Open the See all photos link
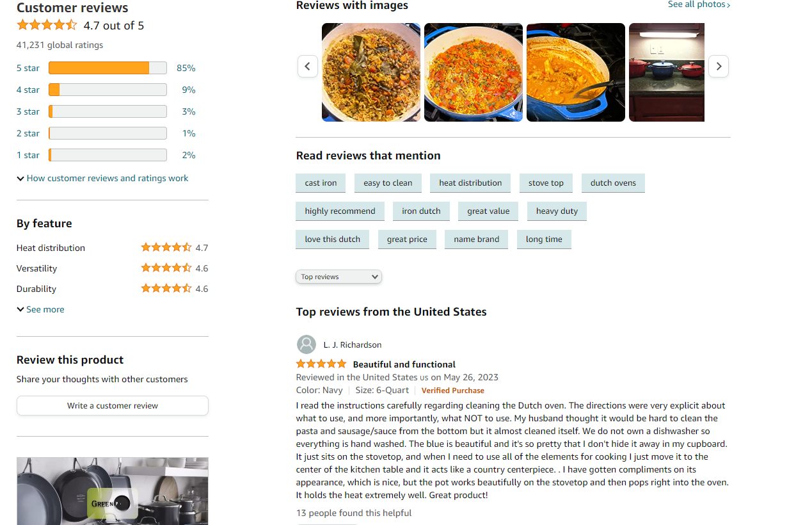This screenshot has height=525, width=812. [699, 4]
